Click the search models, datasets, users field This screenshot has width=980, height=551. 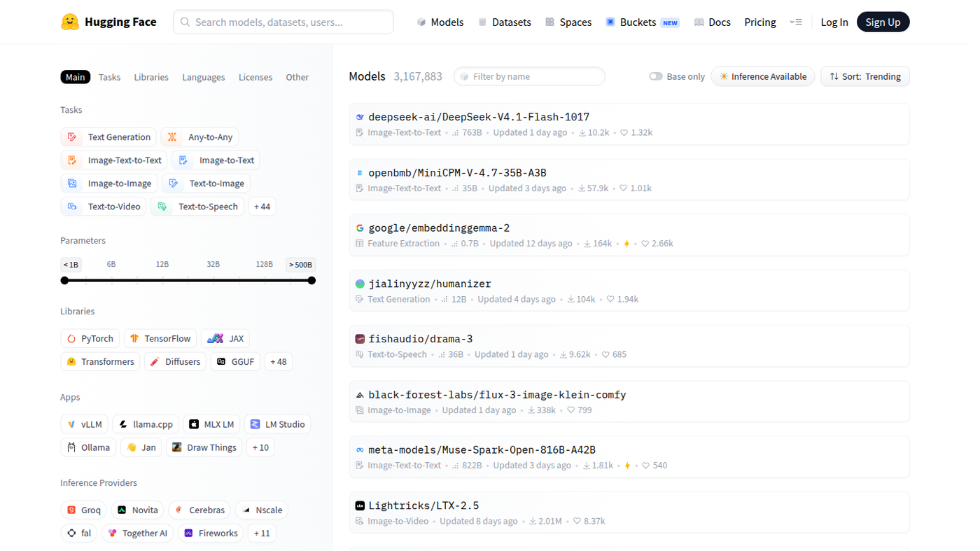point(283,22)
